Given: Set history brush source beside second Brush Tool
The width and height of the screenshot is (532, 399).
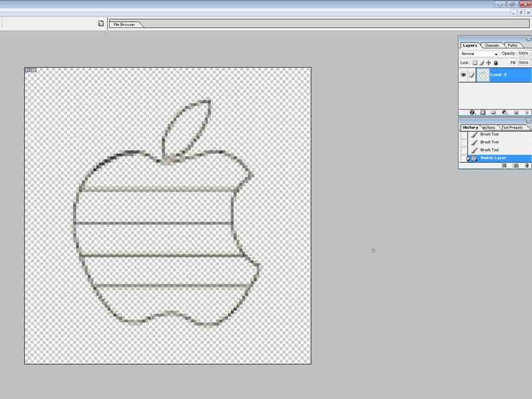Looking at the screenshot, I should [x=464, y=142].
